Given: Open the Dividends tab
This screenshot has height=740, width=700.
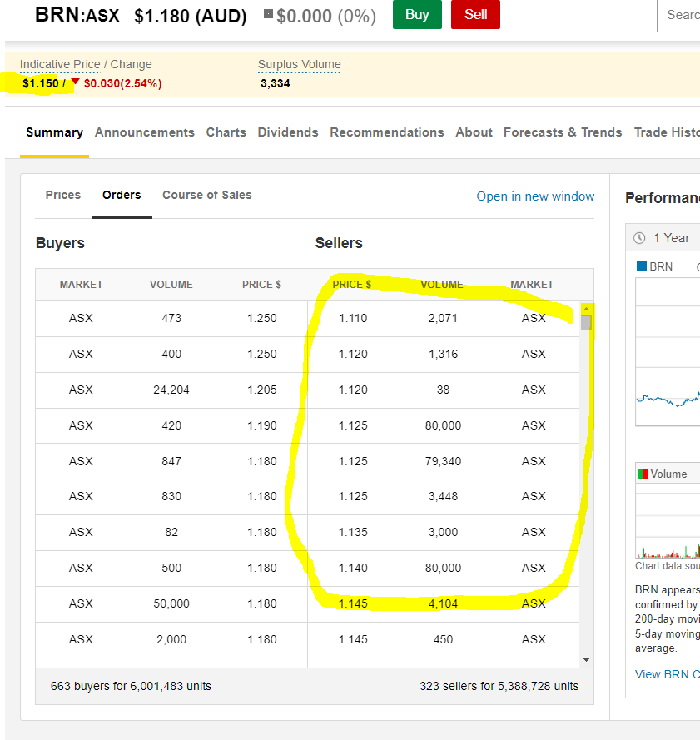Looking at the screenshot, I should (288, 132).
